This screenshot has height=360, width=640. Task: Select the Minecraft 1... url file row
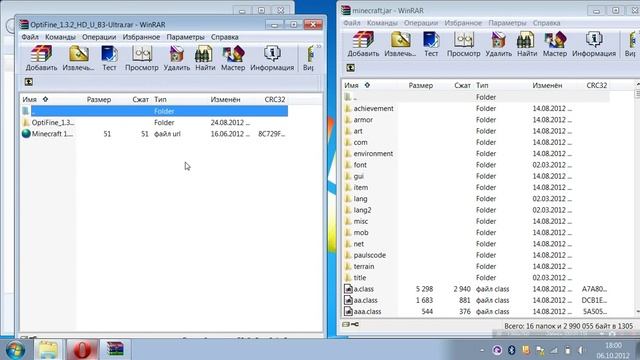154,134
